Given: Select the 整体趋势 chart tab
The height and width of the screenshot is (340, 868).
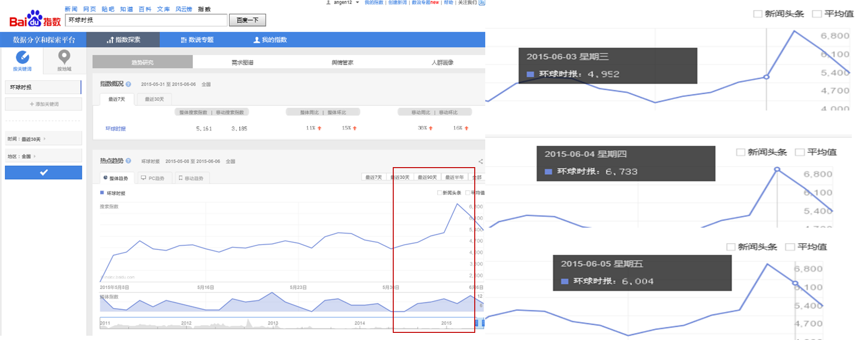Looking at the screenshot, I should coord(117,178).
